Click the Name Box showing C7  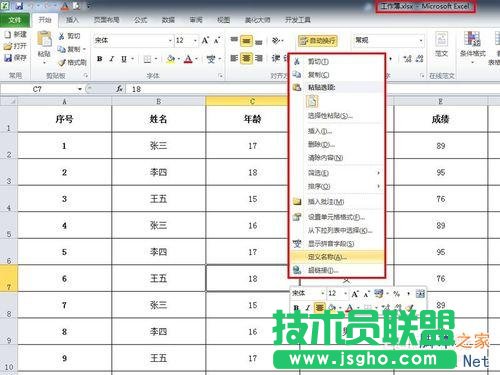pos(38,89)
